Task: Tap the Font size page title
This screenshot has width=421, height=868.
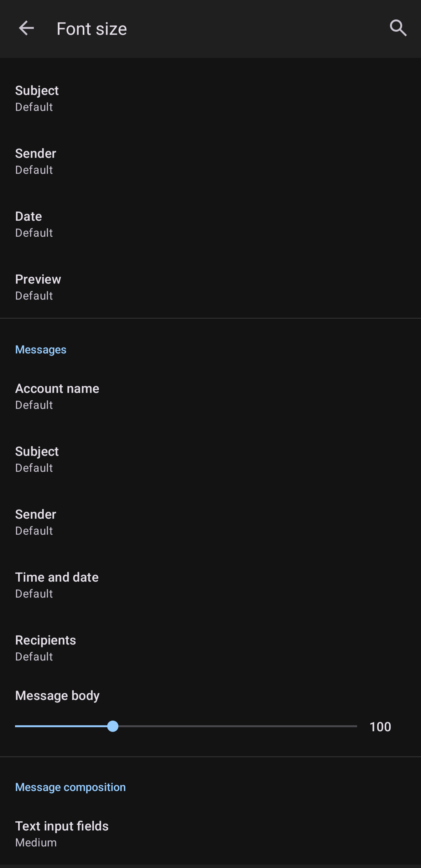Action: tap(92, 29)
